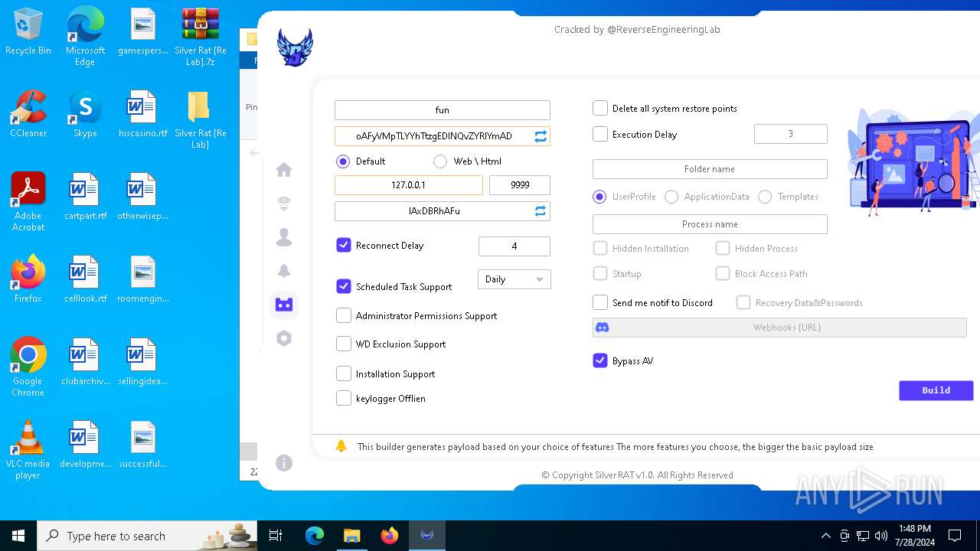This screenshot has height=551, width=980.
Task: Uncheck Bypass AV checkbox
Action: click(600, 360)
